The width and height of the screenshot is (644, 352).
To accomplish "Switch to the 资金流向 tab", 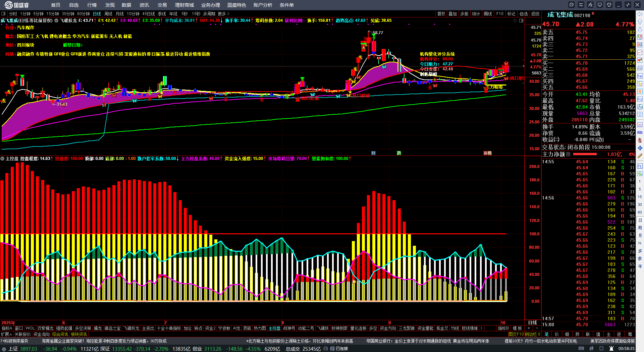I will pos(42,334).
